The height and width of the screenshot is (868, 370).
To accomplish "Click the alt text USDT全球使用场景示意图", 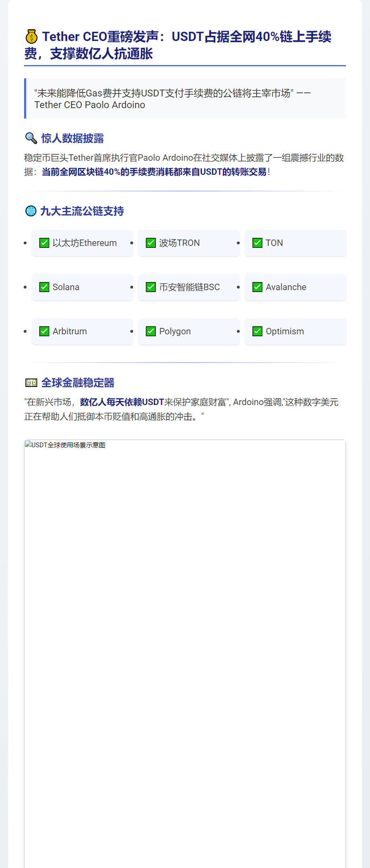I will pyautogui.click(x=68, y=445).
